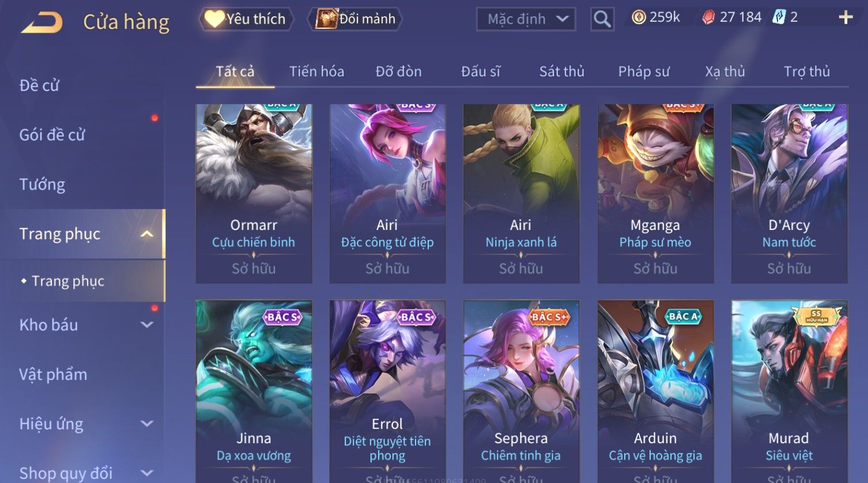Select the Sephera Chiêm tinh gia skin card

(x=521, y=391)
